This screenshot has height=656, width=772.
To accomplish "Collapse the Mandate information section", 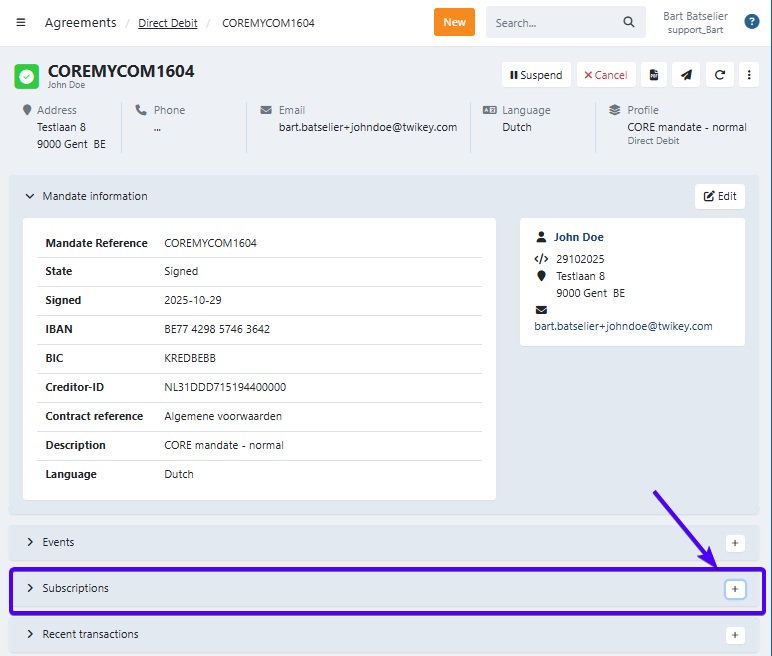I will pyautogui.click(x=30, y=196).
